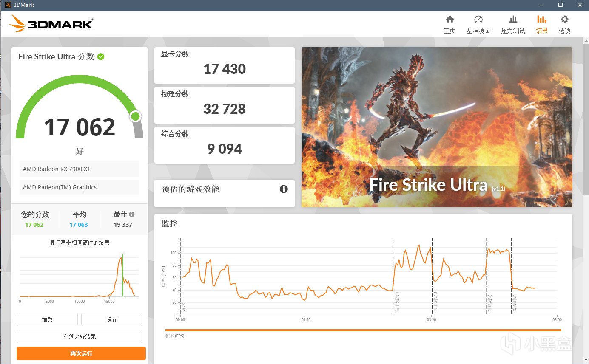Open the 选项 gear icon
The image size is (589, 364).
564,19
